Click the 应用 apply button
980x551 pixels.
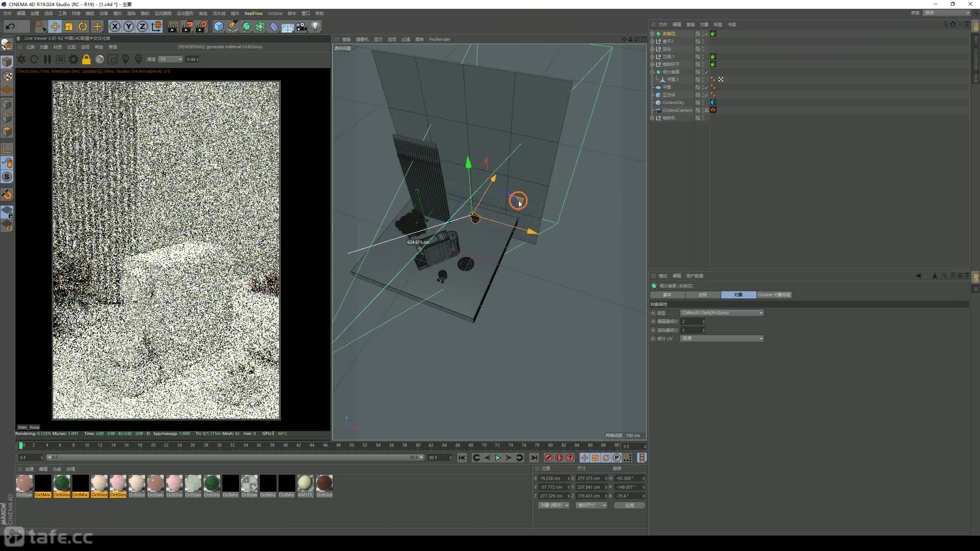tap(629, 505)
